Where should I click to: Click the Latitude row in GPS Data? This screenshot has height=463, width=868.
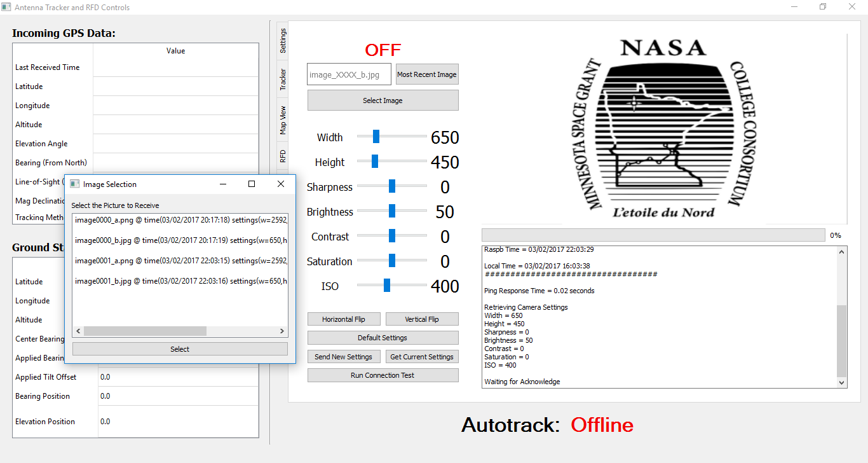136,86
